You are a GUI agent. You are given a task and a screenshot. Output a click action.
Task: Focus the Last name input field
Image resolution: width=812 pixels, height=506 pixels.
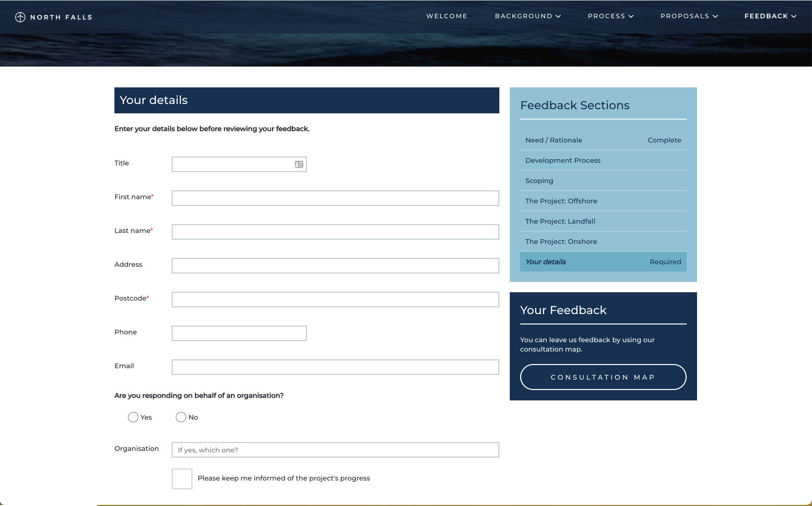click(x=336, y=232)
